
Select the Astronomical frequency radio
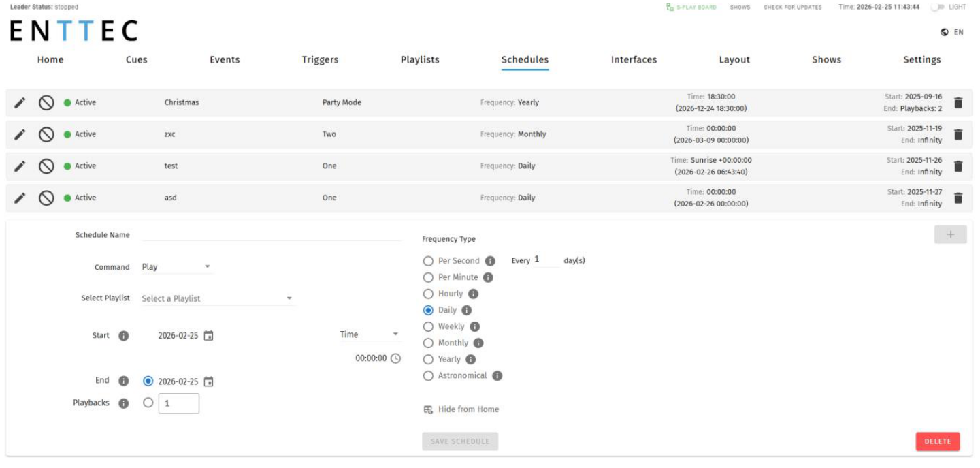point(428,375)
